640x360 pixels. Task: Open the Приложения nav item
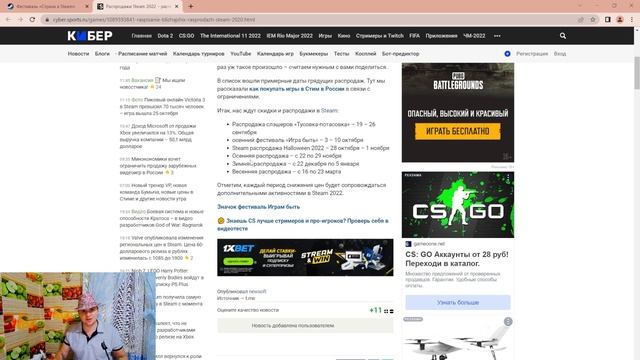pyautogui.click(x=441, y=36)
